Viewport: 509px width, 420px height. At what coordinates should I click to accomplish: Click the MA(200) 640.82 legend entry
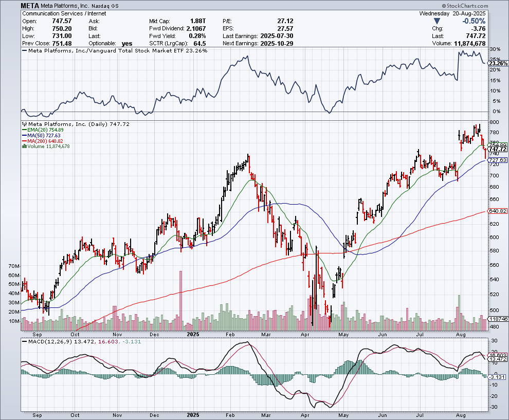point(43,141)
